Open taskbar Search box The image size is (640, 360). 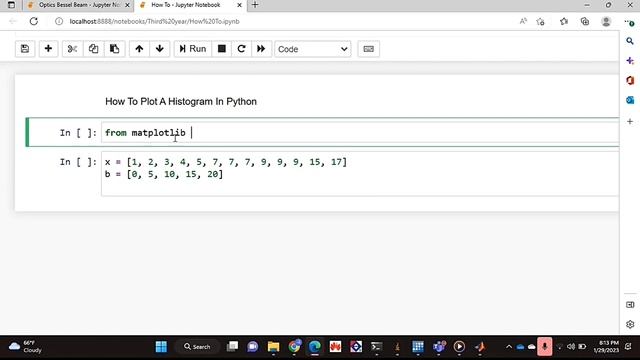[x=198, y=347]
